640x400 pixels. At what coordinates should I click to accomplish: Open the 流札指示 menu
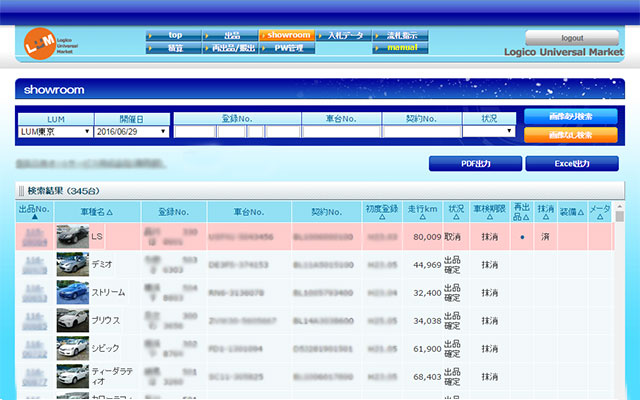point(400,35)
